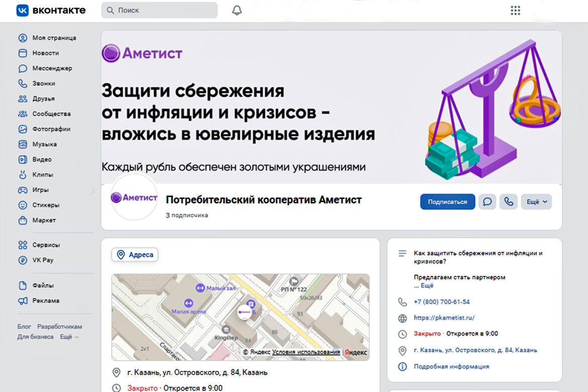Viewport: 588px width, 392px height.
Task: Open the notifications bell icon
Action: [x=237, y=11]
